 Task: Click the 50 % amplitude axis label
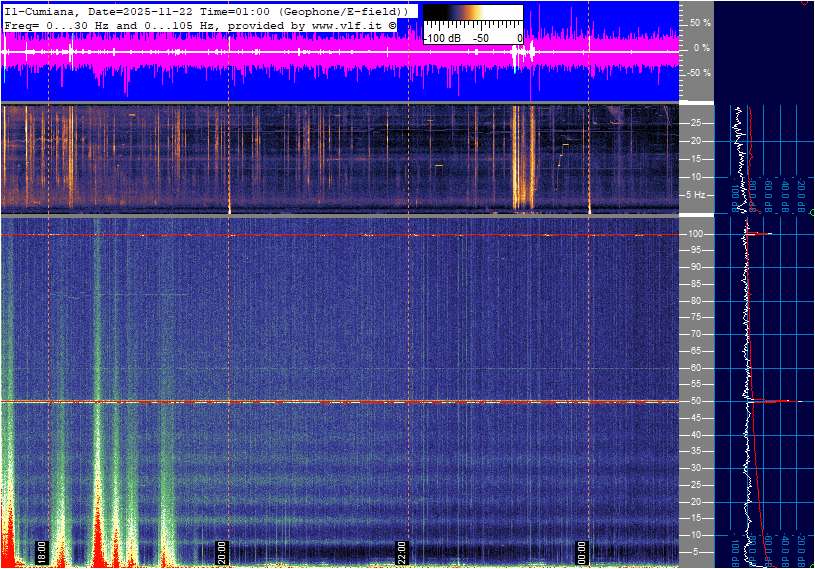click(699, 22)
